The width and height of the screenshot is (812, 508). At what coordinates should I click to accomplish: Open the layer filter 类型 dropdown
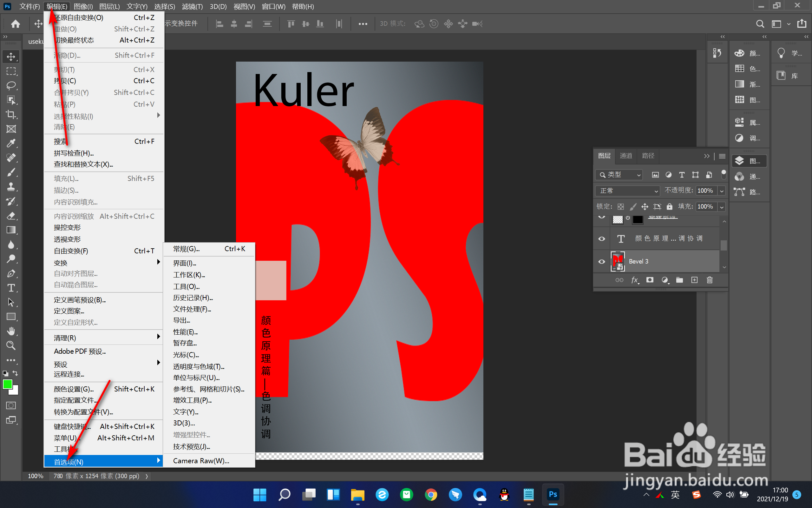tap(619, 175)
